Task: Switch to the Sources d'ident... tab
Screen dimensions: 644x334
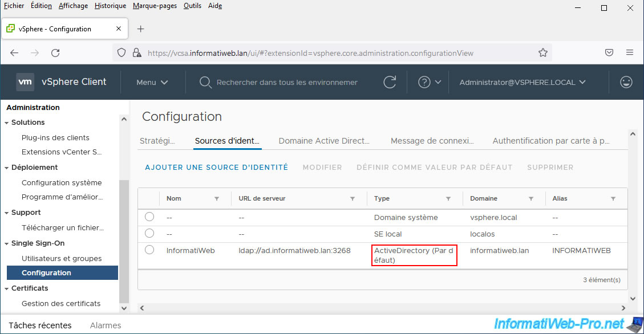Action: tap(227, 141)
